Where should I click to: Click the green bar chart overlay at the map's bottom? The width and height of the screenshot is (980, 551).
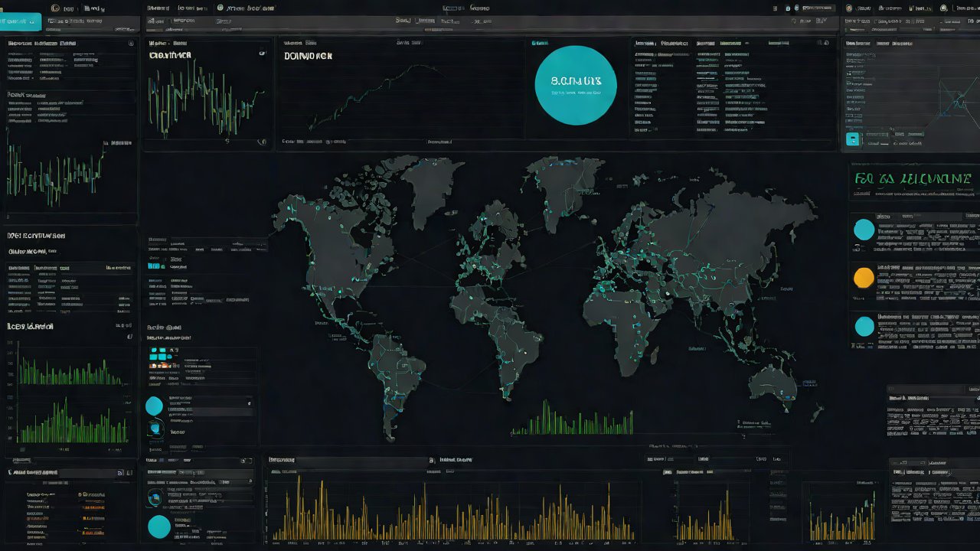click(573, 421)
